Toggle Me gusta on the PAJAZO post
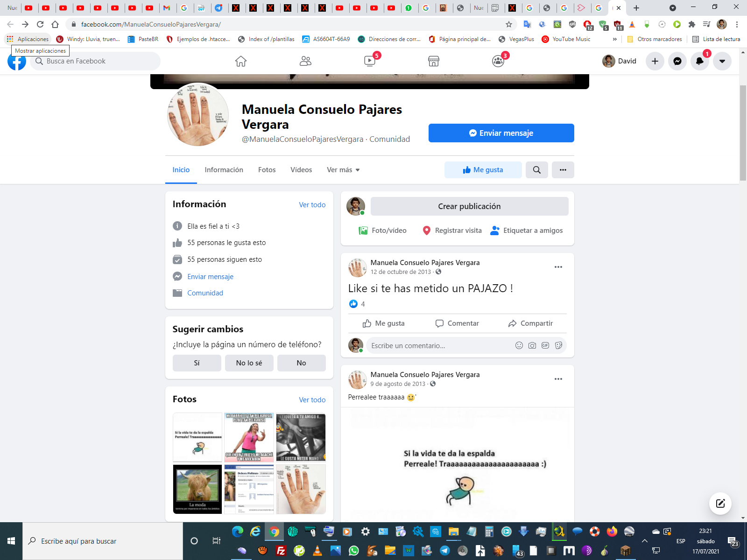This screenshot has height=560, width=747. point(384,323)
